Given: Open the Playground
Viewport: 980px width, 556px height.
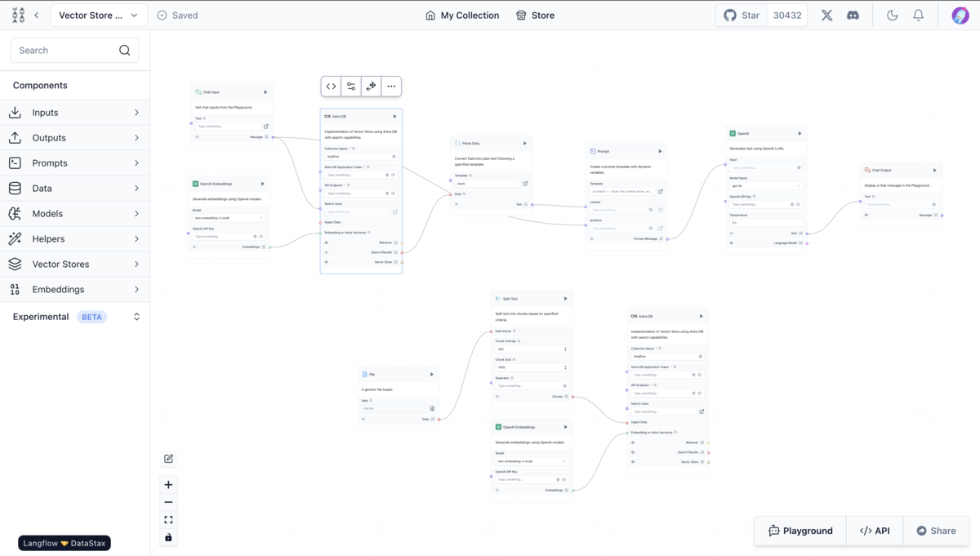Looking at the screenshot, I should (800, 531).
